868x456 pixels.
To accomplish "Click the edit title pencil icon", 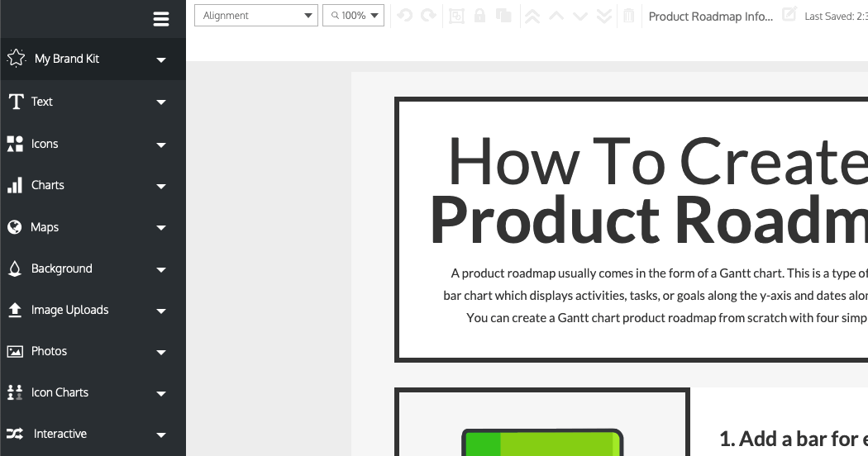I will click(789, 14).
